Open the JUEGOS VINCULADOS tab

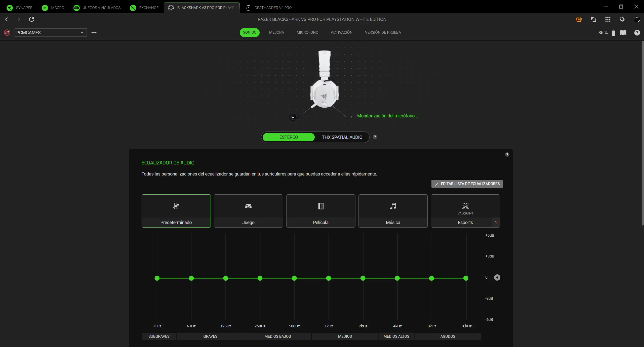97,8
